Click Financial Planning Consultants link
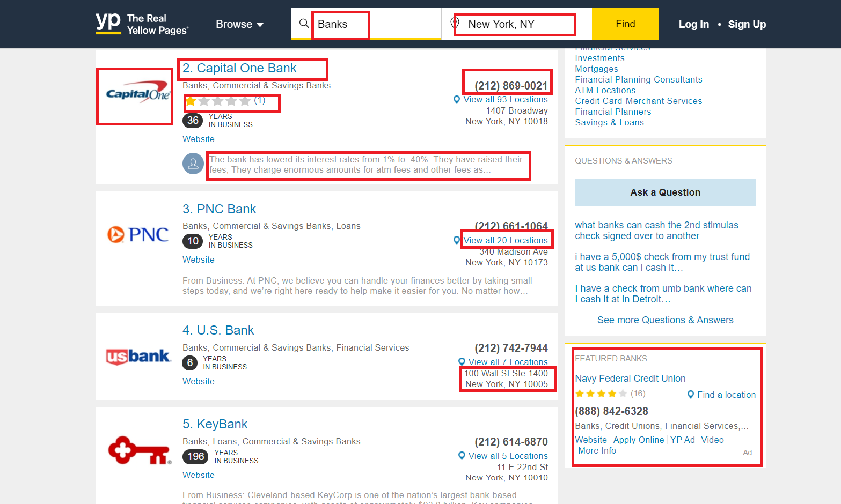The width and height of the screenshot is (841, 504). click(x=639, y=79)
